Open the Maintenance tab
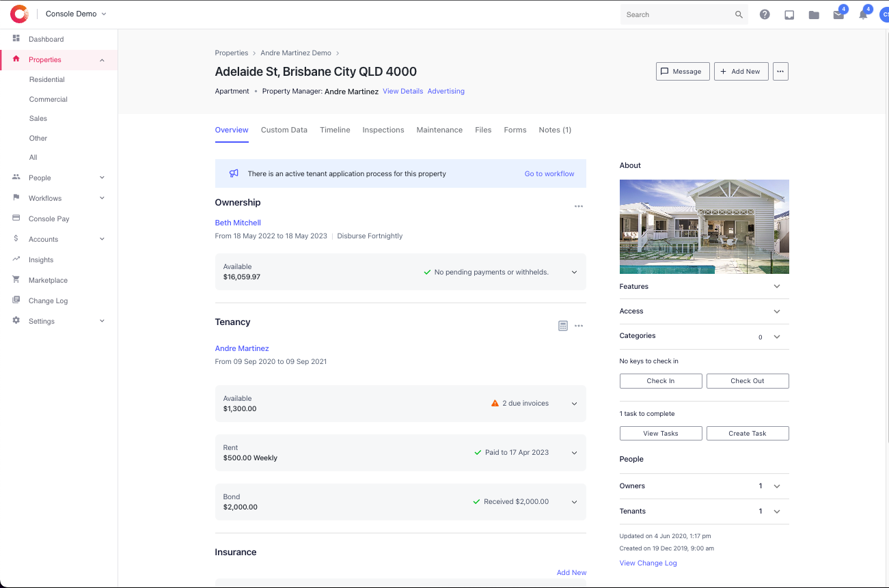The height and width of the screenshot is (588, 889). coord(439,130)
